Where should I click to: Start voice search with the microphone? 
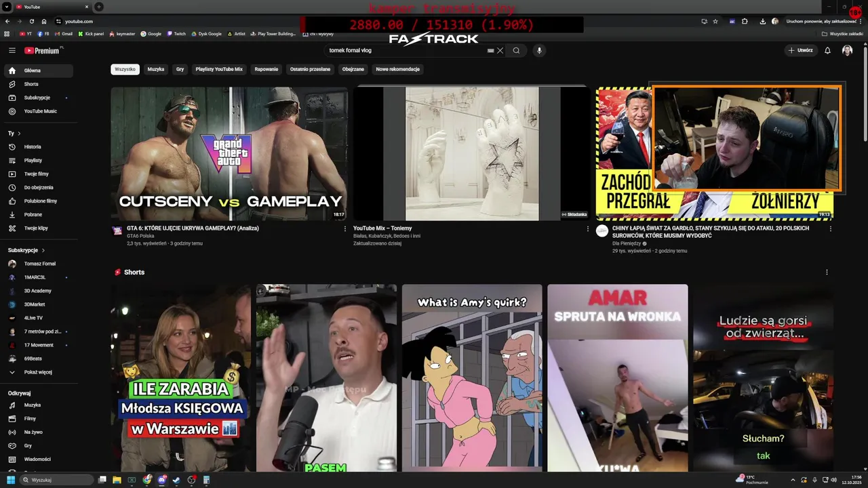click(539, 50)
